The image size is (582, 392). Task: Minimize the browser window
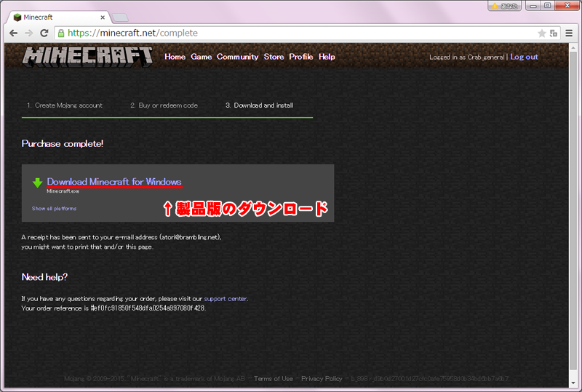(x=533, y=6)
